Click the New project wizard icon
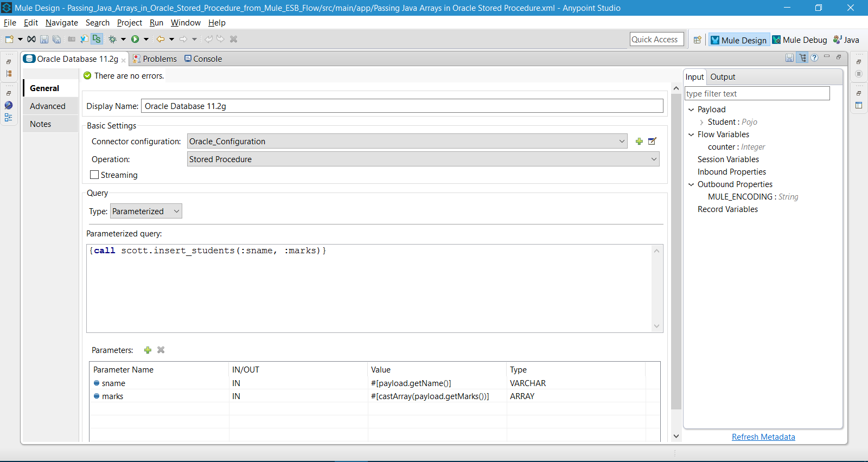This screenshot has height=462, width=868. [x=9, y=39]
